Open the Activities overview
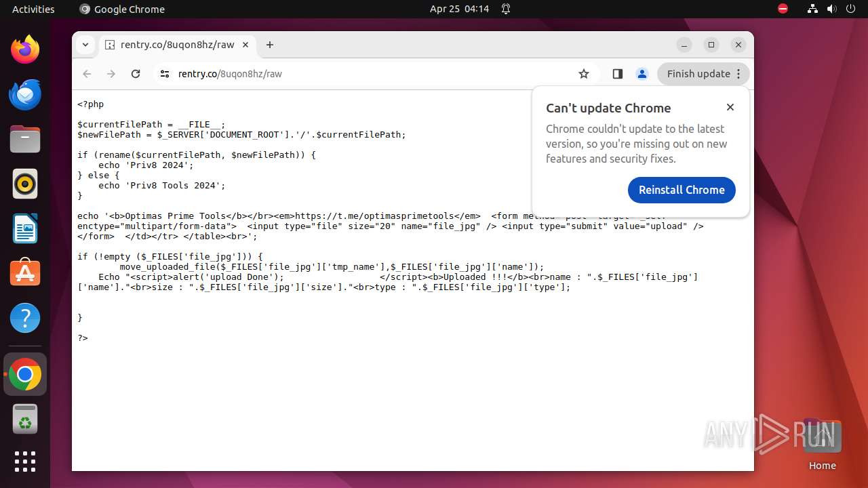The width and height of the screenshot is (868, 488). click(33, 9)
